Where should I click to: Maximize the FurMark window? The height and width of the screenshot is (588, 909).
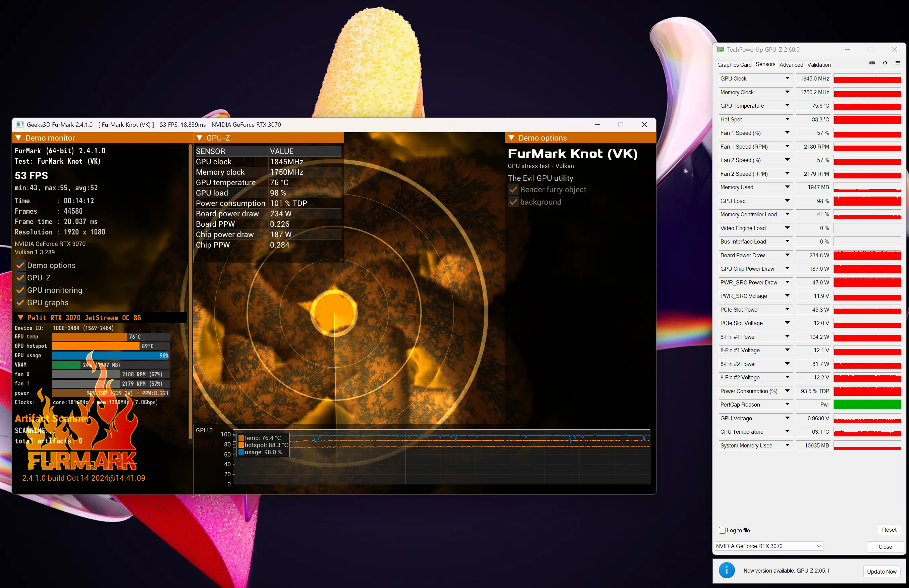621,124
